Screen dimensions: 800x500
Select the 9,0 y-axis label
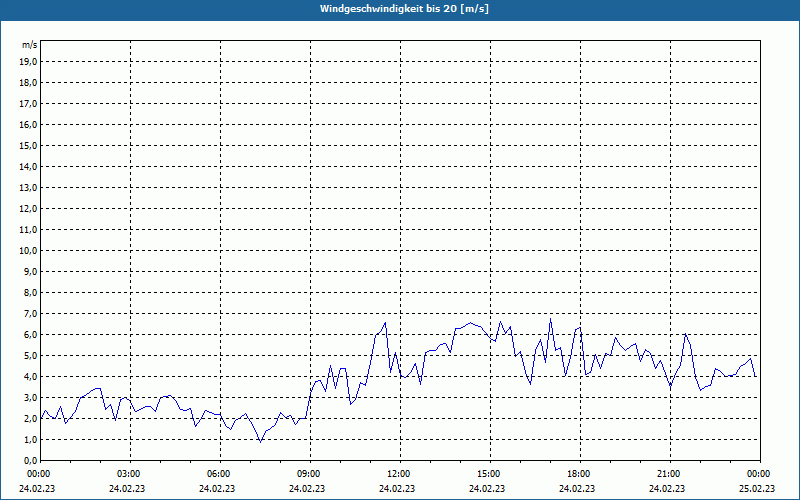(x=30, y=271)
